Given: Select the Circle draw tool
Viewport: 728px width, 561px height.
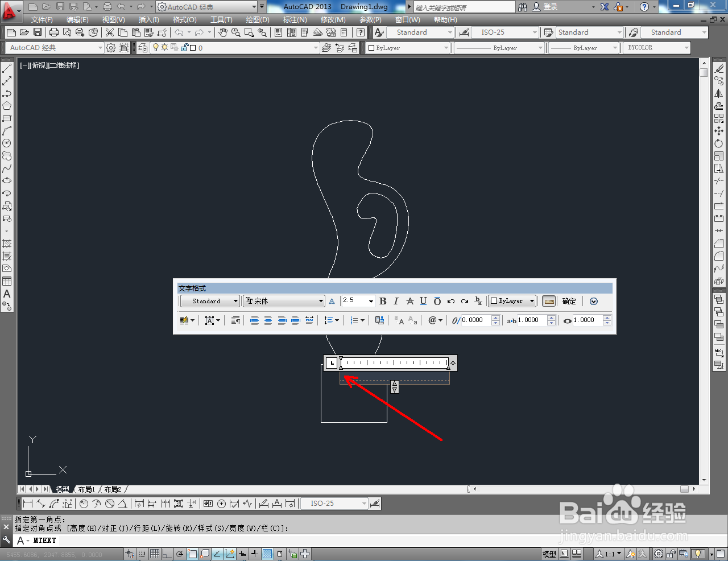Looking at the screenshot, I should point(7,143).
